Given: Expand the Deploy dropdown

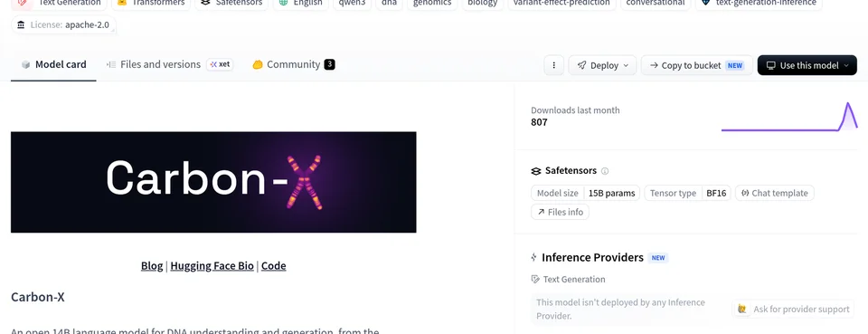Looking at the screenshot, I should click(x=602, y=65).
